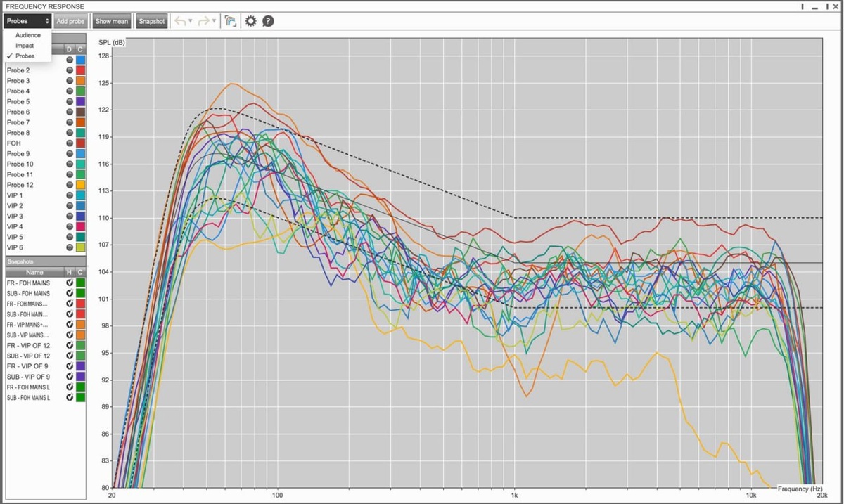The height and width of the screenshot is (504, 844).
Task: Select the SUB - VIP MAINS snapshot name
Action: tap(27, 335)
